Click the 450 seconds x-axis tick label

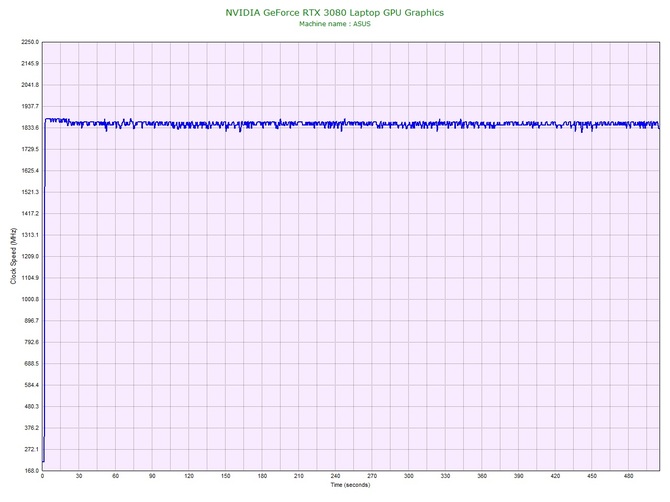point(592,476)
